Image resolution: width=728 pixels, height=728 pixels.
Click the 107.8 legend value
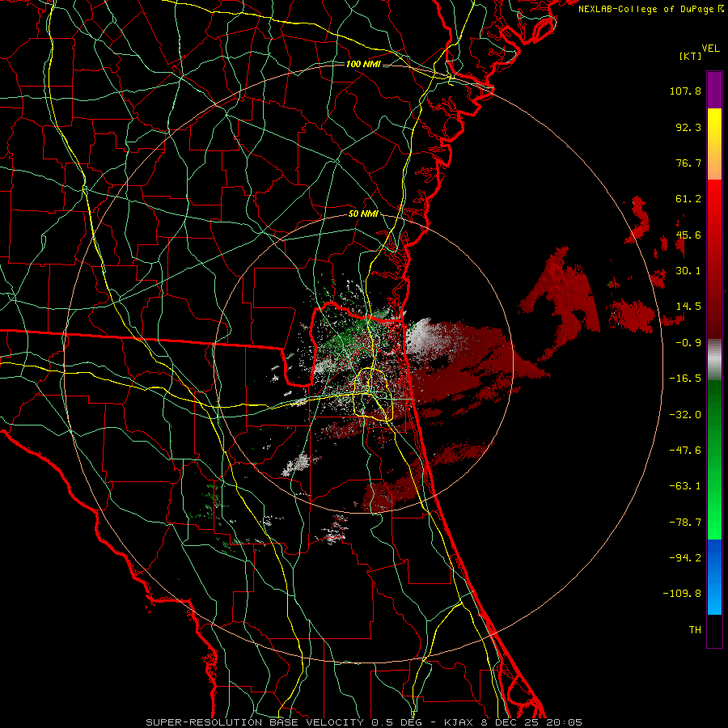click(685, 91)
